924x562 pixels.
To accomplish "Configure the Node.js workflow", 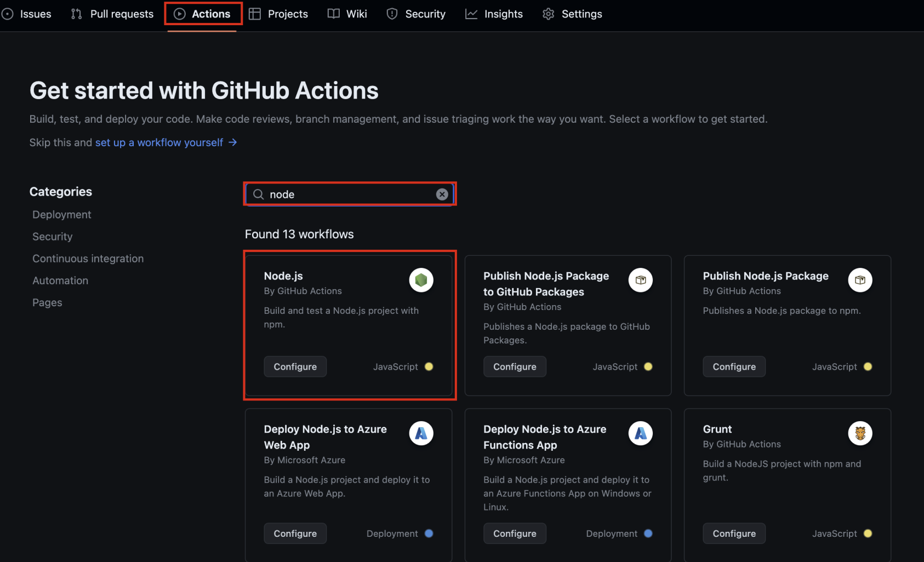I will [295, 366].
